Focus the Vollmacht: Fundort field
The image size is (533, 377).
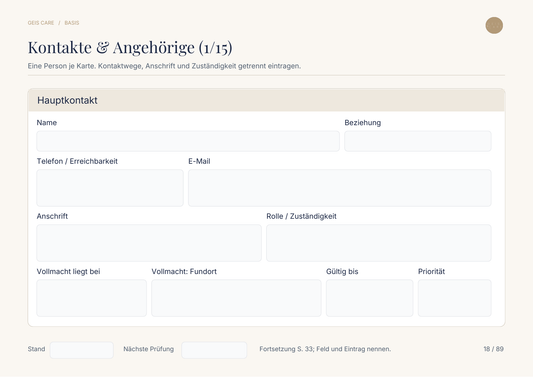point(236,298)
